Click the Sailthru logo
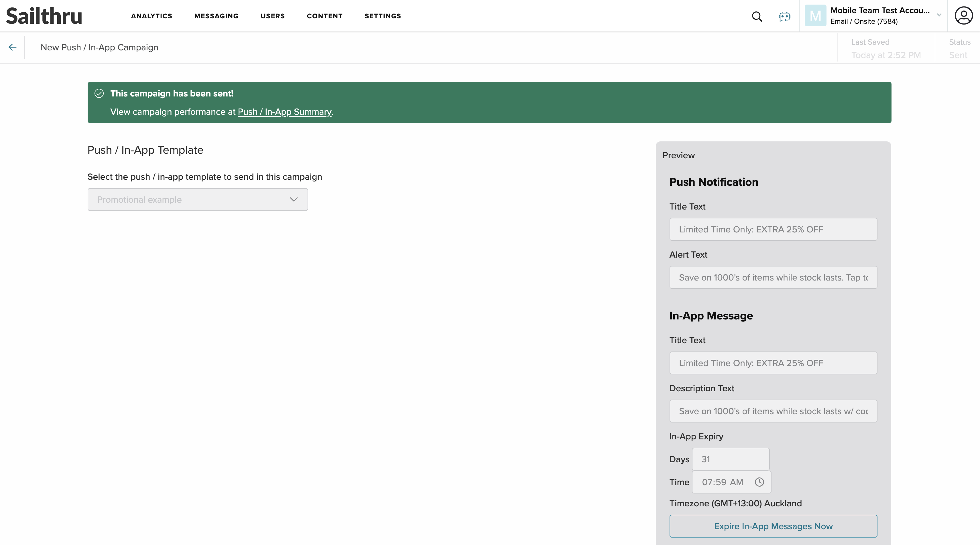 click(44, 15)
